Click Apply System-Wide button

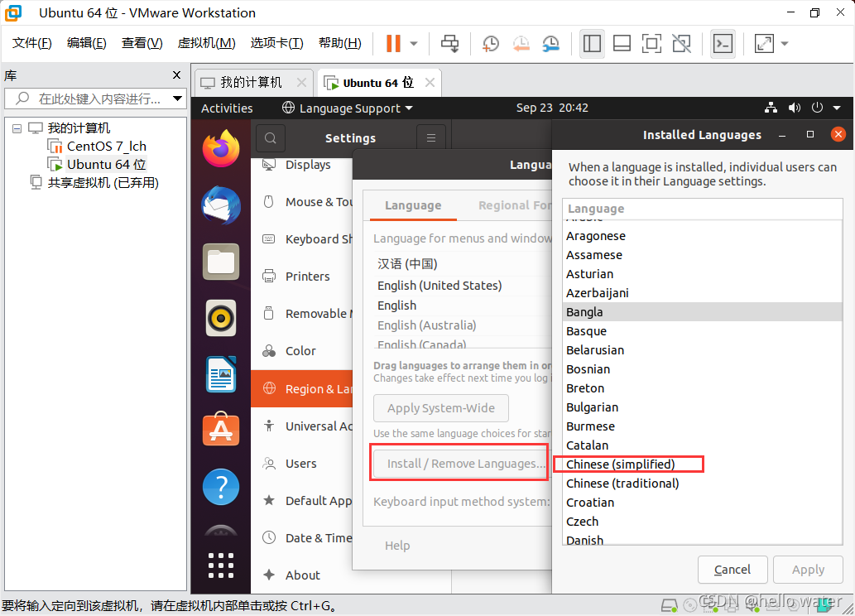click(440, 408)
